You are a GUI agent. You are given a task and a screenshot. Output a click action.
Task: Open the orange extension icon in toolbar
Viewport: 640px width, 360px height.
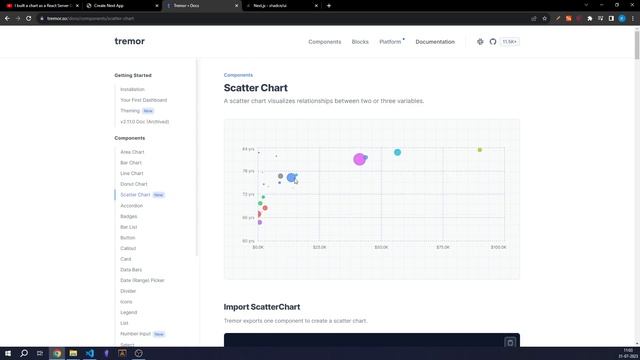click(x=568, y=18)
